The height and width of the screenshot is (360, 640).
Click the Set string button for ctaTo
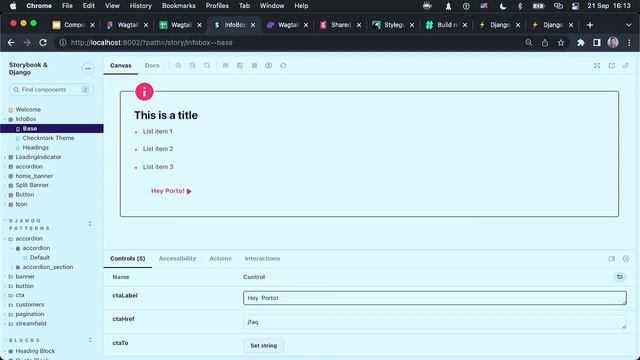263,345
